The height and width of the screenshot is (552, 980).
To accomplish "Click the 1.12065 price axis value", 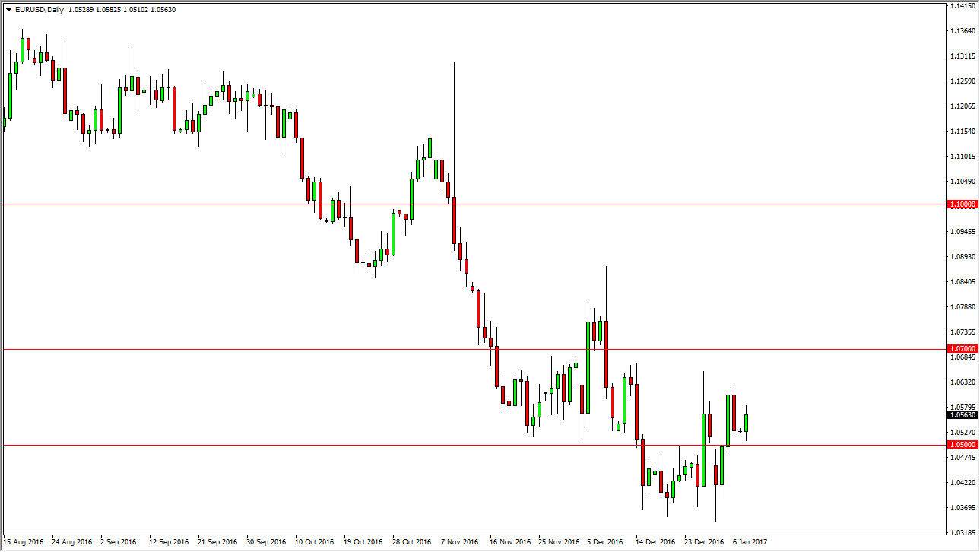I will 963,106.
